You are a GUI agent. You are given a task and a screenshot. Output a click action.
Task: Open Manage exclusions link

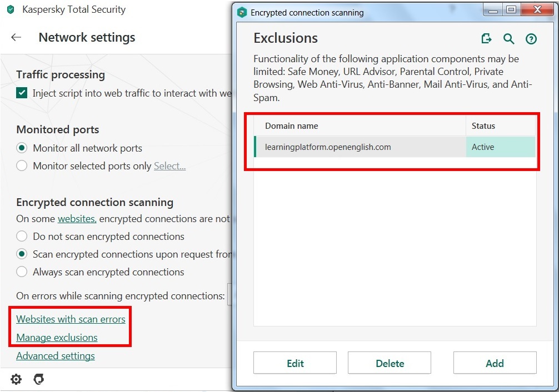(x=57, y=338)
